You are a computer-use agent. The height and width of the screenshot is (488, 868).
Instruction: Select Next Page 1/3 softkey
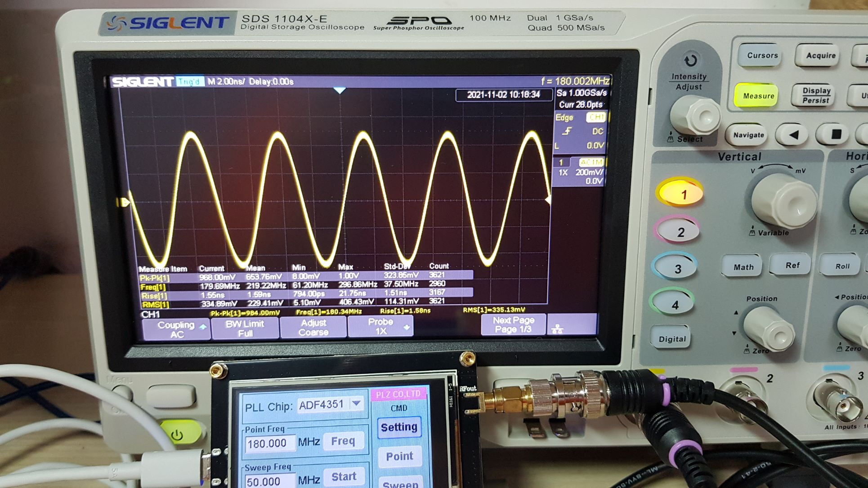[513, 324]
